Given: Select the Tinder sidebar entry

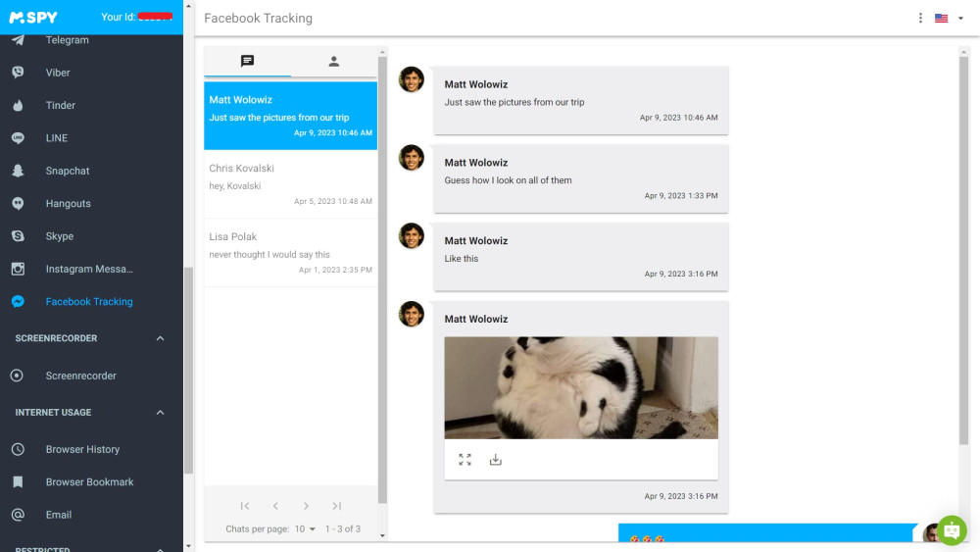Looking at the screenshot, I should tap(60, 105).
